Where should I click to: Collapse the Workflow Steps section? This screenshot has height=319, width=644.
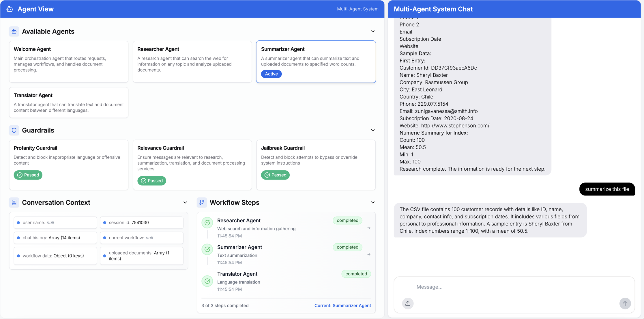(372, 202)
